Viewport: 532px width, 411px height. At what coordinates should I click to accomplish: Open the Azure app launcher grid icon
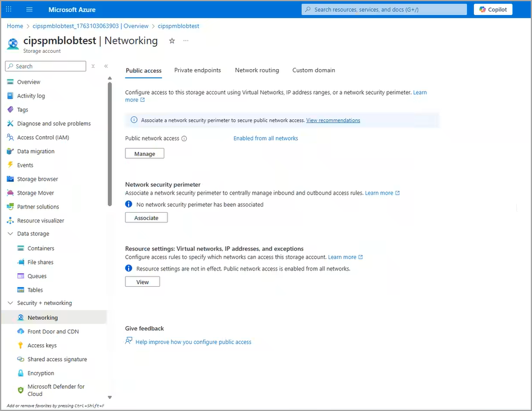pos(9,10)
